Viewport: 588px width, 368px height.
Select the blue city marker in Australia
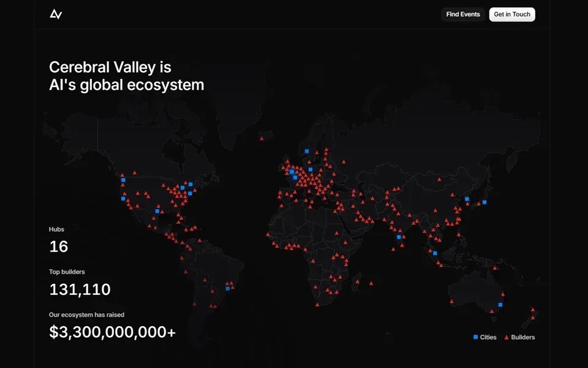pyautogui.click(x=500, y=305)
